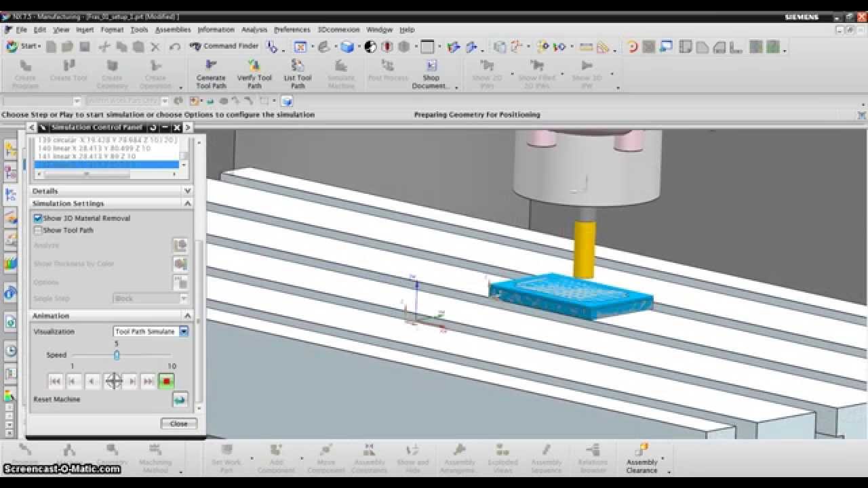Click Reset Machine icon button
The height and width of the screenshot is (488, 868).
(x=180, y=400)
